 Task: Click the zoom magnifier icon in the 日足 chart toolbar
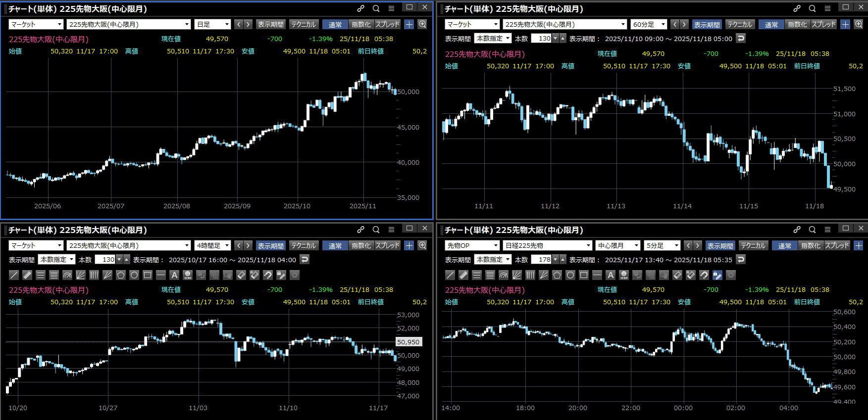(x=422, y=24)
